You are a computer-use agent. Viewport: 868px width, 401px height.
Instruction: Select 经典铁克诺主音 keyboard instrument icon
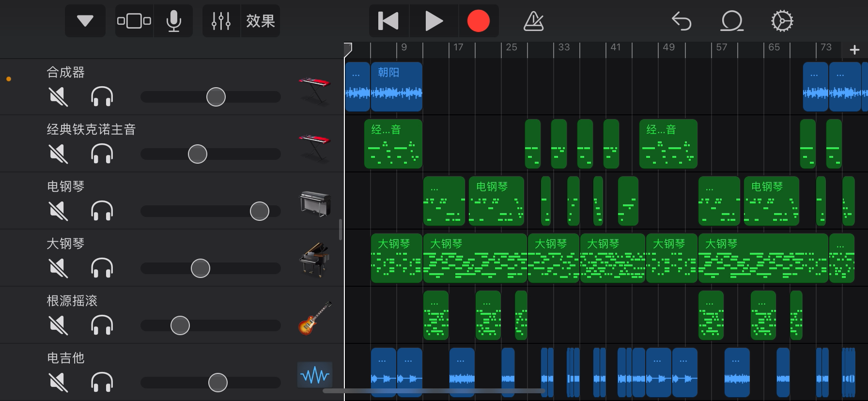click(x=315, y=147)
